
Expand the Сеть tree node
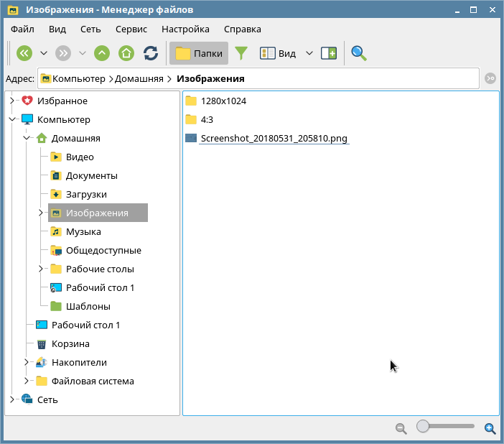[x=12, y=399]
